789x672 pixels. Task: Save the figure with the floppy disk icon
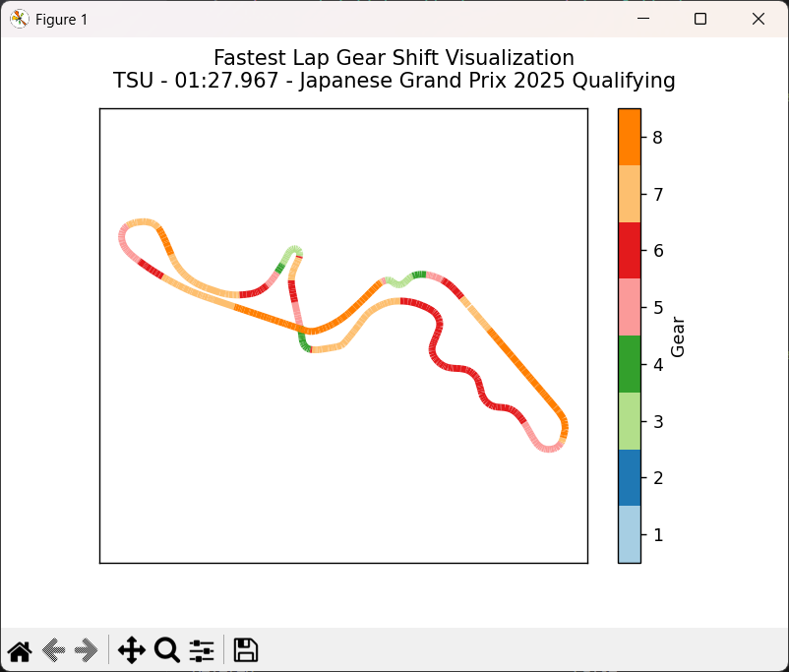tap(246, 650)
